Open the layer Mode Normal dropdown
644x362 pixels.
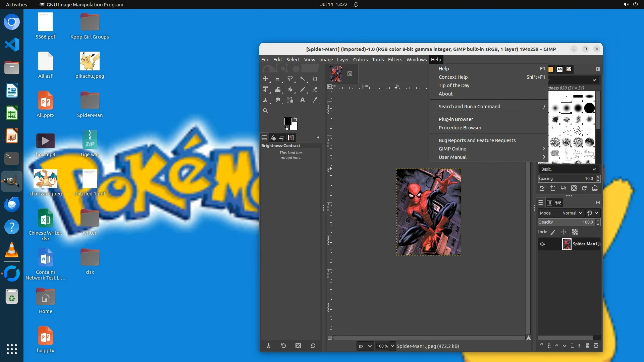tap(572, 213)
